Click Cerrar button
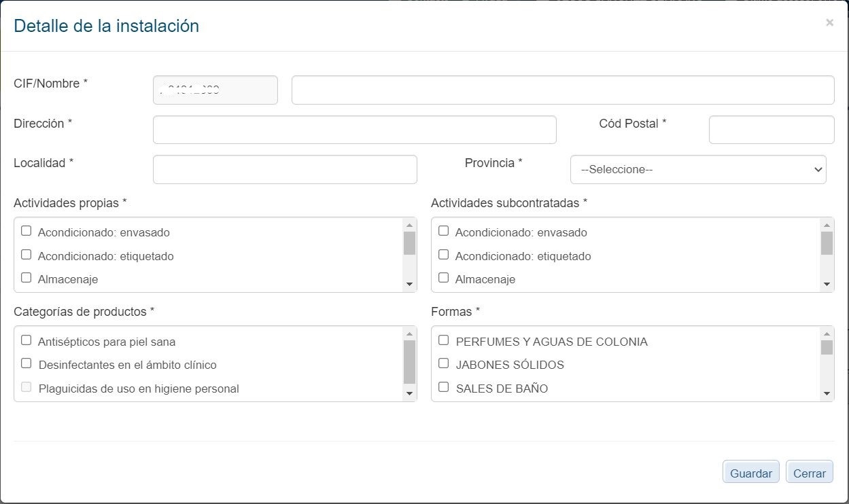 click(810, 473)
